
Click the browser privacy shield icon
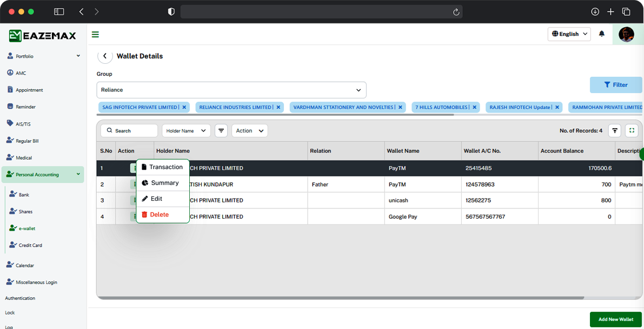(171, 11)
